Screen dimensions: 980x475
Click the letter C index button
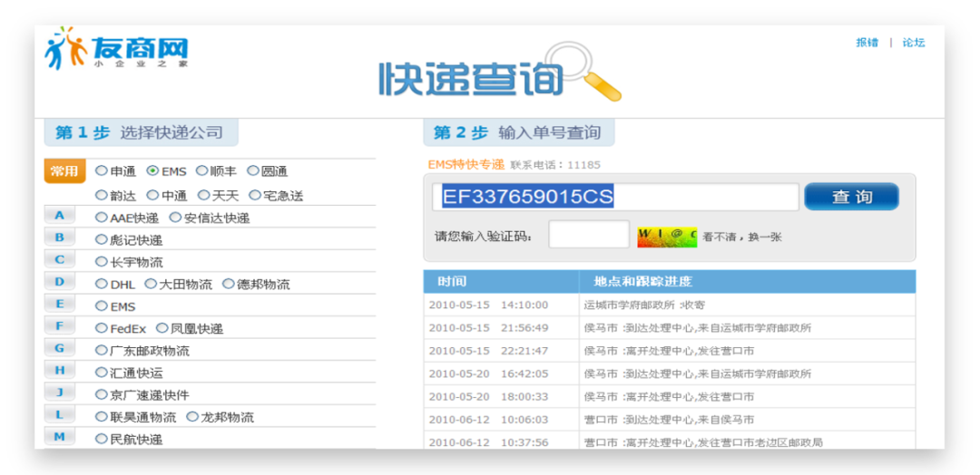pyautogui.click(x=59, y=259)
